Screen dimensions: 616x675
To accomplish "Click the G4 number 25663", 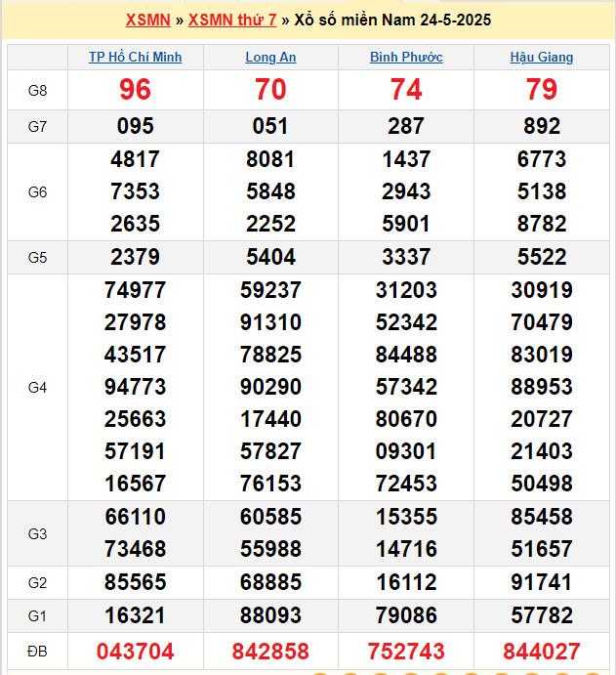I will pos(135,419).
